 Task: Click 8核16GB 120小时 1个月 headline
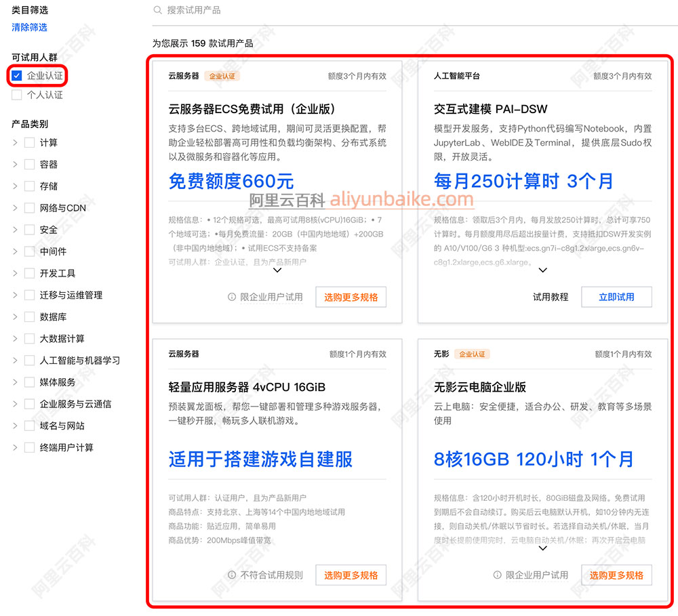click(x=534, y=459)
